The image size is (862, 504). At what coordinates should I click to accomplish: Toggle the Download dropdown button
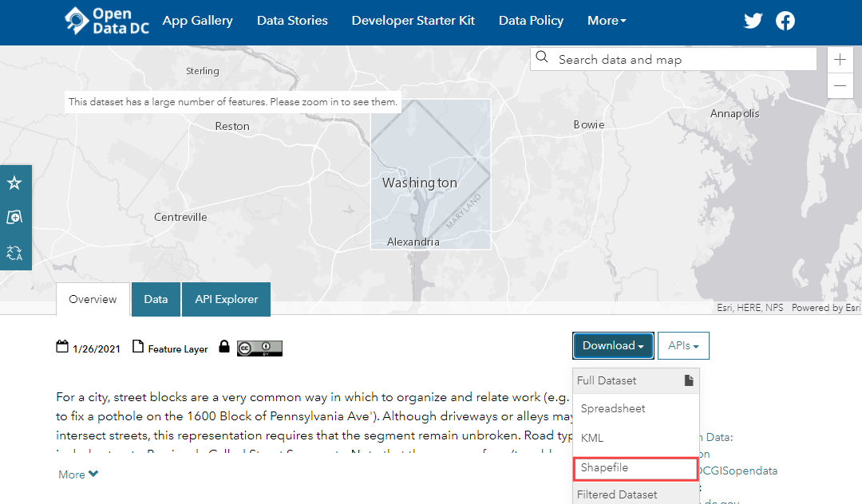point(613,346)
